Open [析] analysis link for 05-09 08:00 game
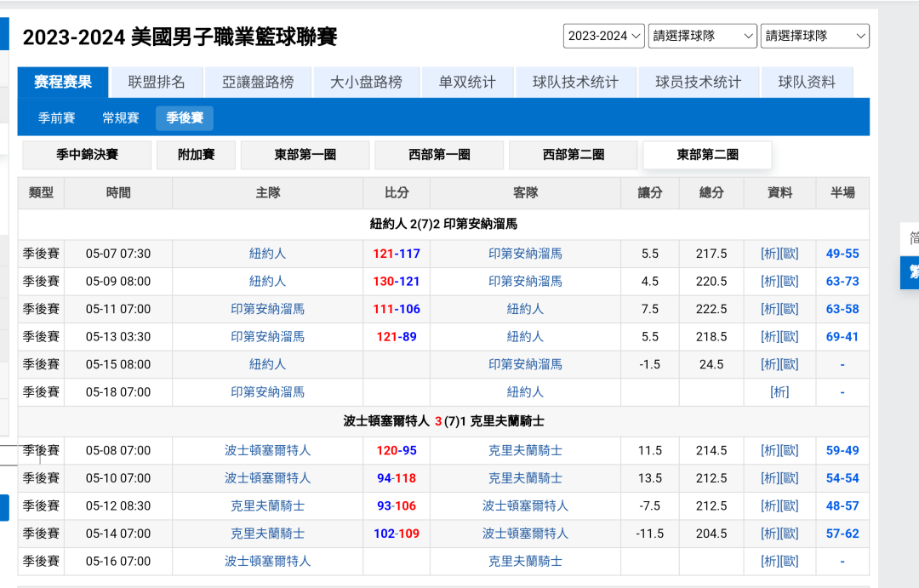 (x=770, y=282)
